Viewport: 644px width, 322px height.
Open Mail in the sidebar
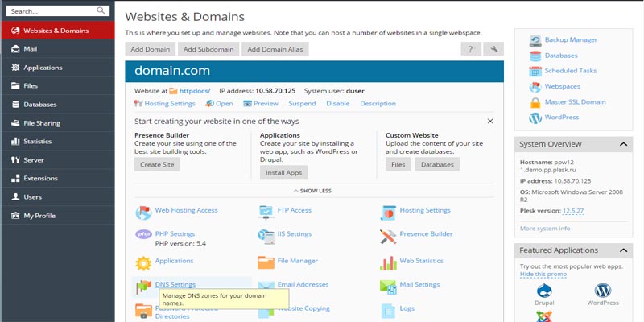pyautogui.click(x=58, y=49)
